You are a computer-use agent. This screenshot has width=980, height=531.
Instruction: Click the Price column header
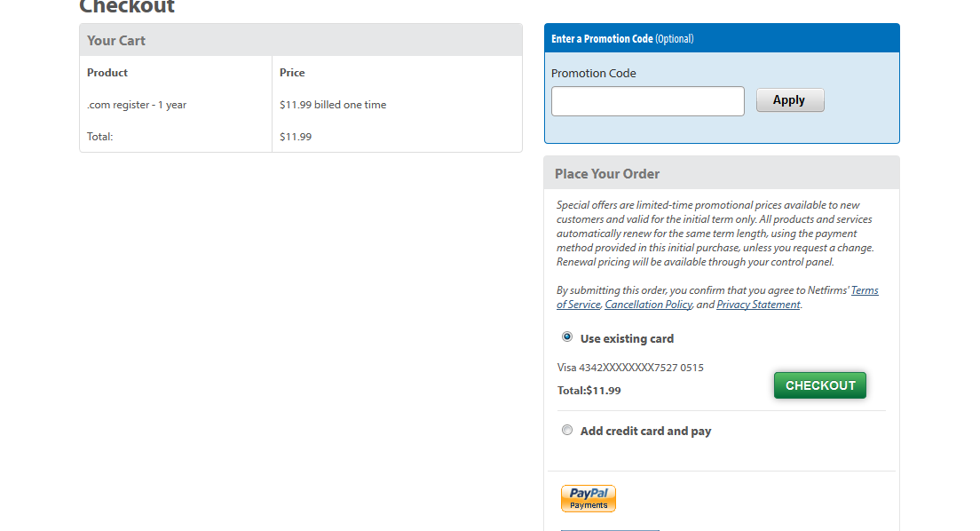(292, 73)
